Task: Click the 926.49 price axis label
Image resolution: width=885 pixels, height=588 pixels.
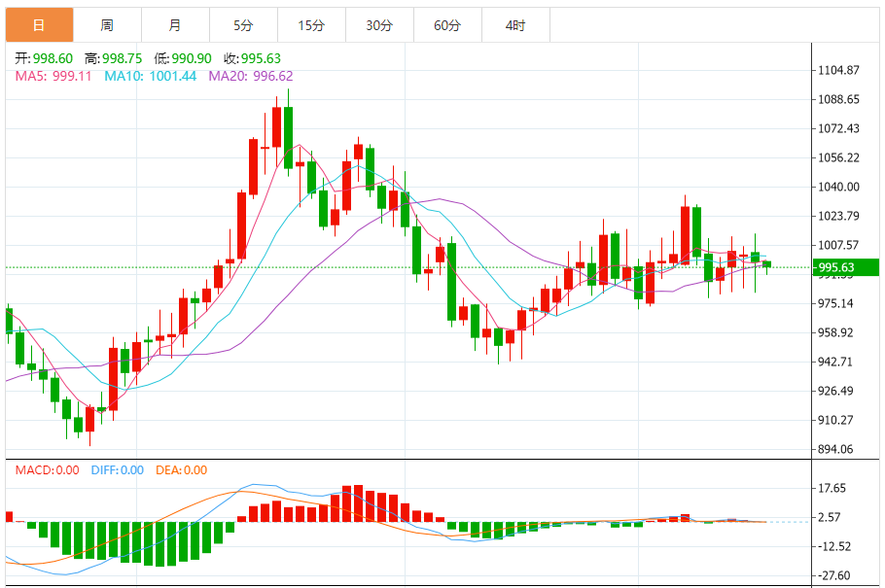Action: 836,391
